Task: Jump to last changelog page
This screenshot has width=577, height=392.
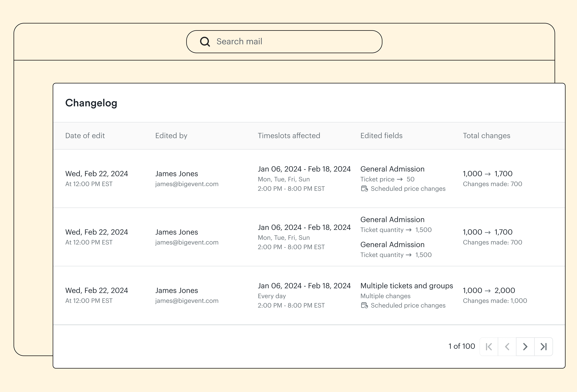Action: click(543, 347)
